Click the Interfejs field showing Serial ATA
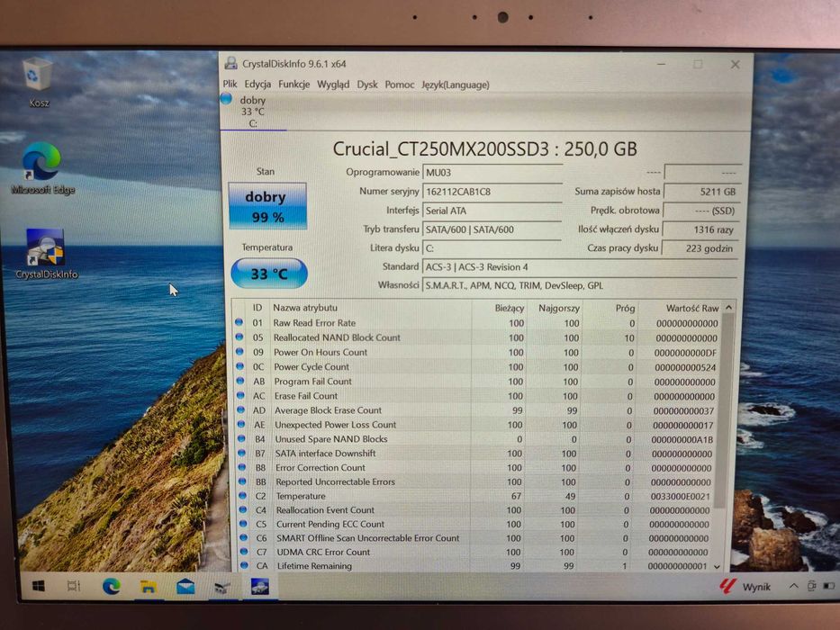The image size is (840, 630). (492, 211)
